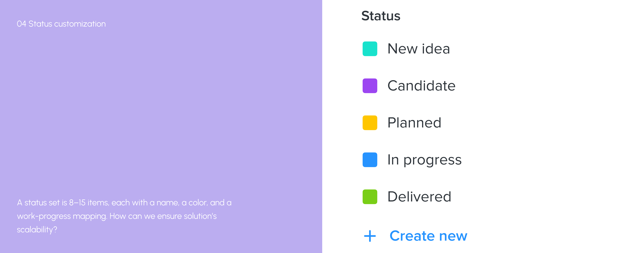The image size is (644, 253).
Task: Choose the Delivered status label
Action: [419, 196]
